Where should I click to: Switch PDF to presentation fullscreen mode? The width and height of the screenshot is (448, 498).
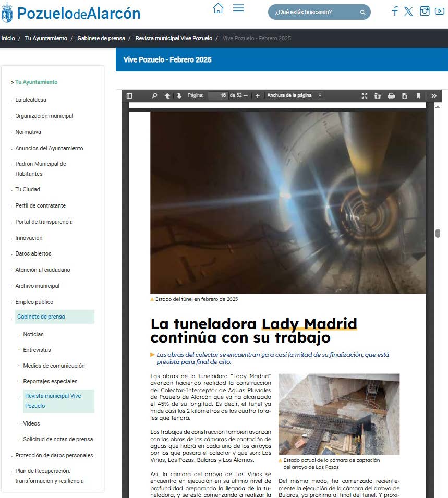(x=365, y=96)
